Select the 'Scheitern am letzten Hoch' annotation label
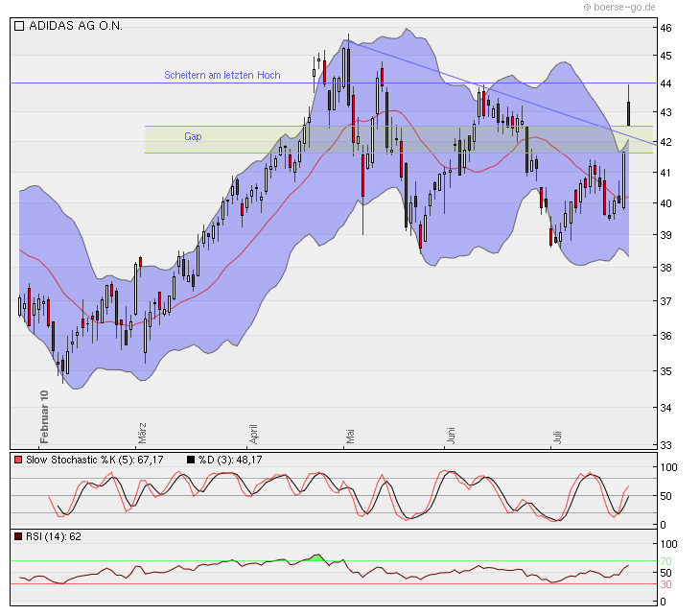Screen dimensions: 700x615 [222, 75]
